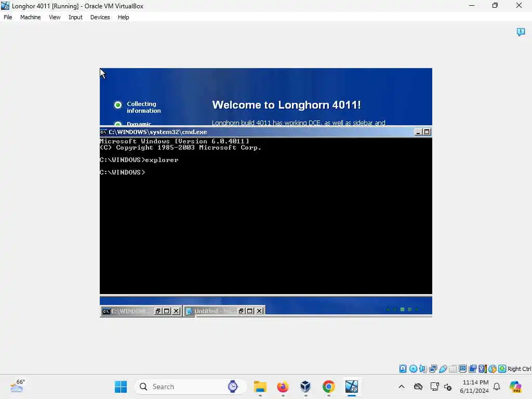Viewport: 532px width, 399px height.
Task: Open the weather widget showing 66°
Action: [17, 386]
